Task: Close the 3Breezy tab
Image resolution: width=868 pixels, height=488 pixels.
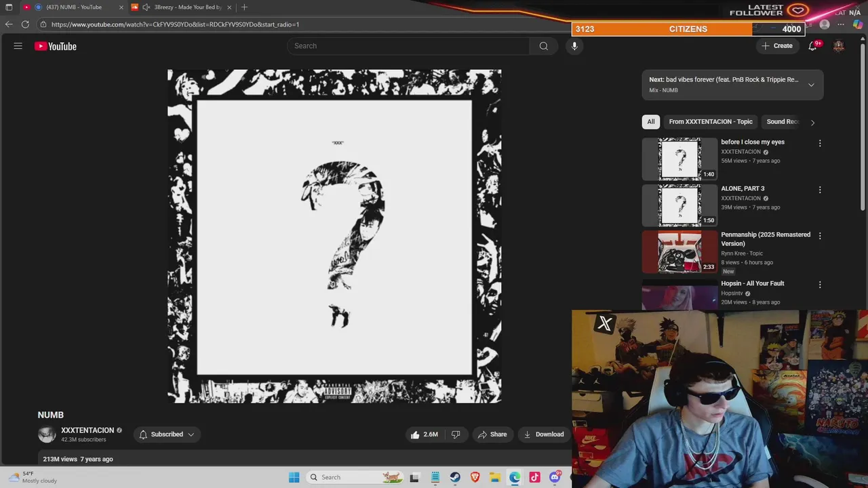Action: tap(229, 7)
